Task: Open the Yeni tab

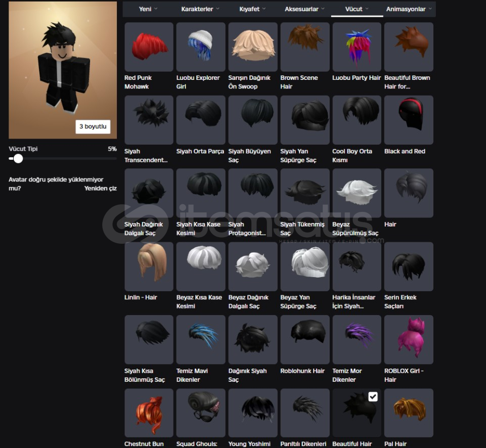Action: (148, 9)
